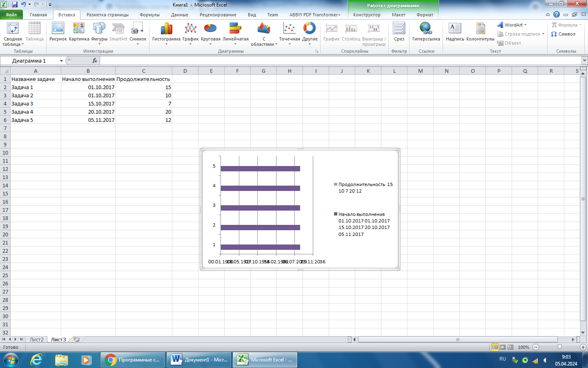The width and height of the screenshot is (588, 368).
Task: Click the insert function fx button
Action: [x=95, y=61]
